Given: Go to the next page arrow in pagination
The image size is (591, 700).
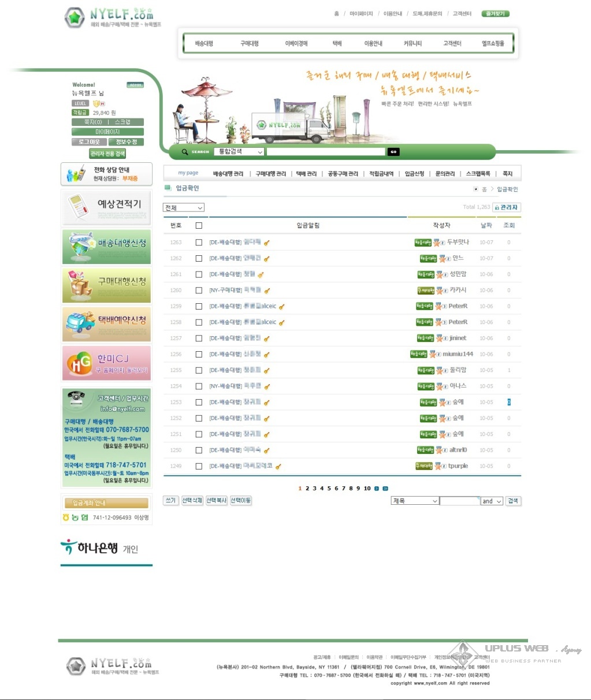Looking at the screenshot, I should click(377, 489).
